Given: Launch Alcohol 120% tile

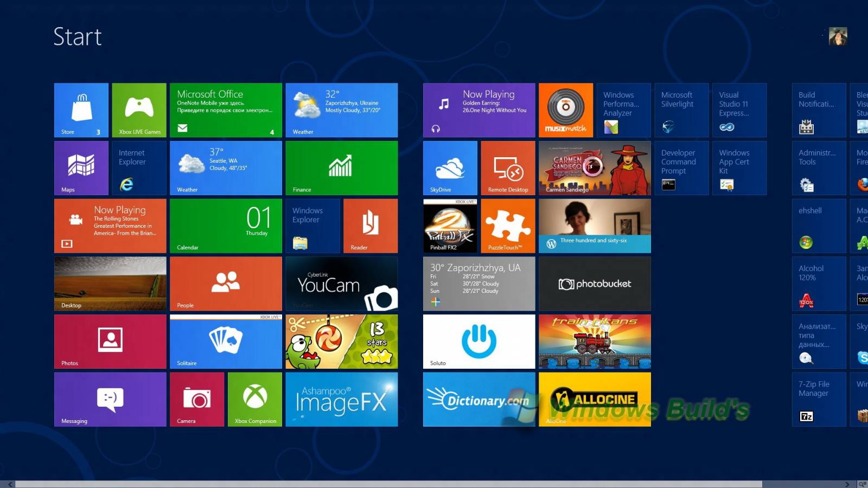Looking at the screenshot, I should 819,284.
